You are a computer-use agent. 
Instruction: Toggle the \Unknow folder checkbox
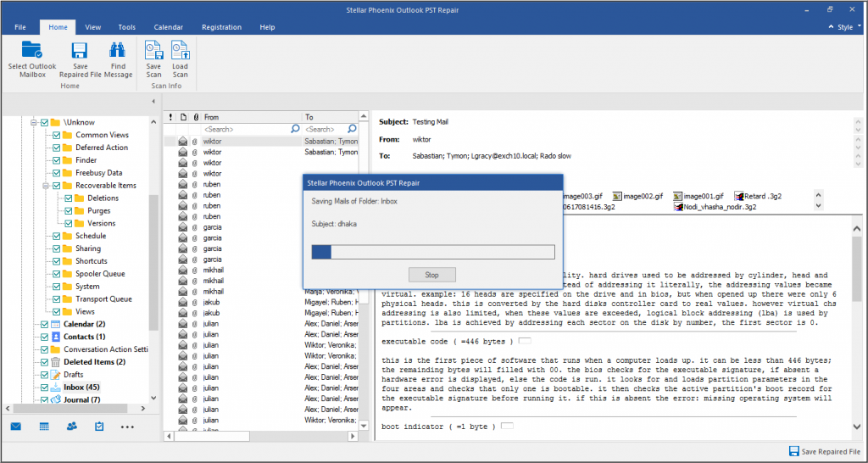(x=45, y=122)
